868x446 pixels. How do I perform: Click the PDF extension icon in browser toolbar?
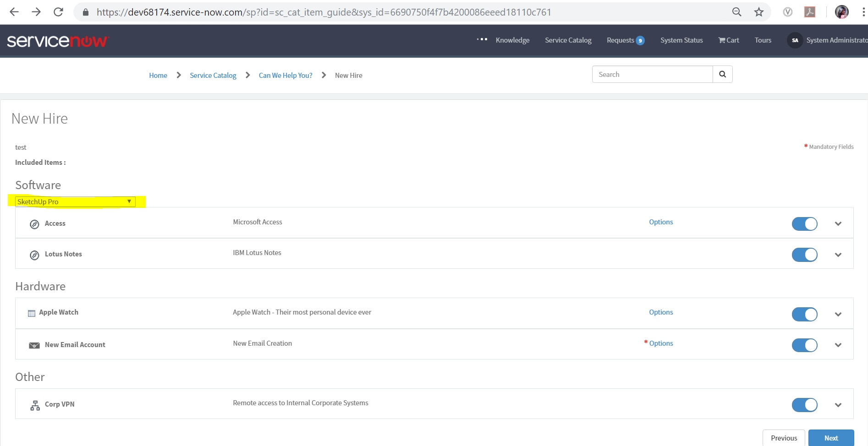coord(810,12)
